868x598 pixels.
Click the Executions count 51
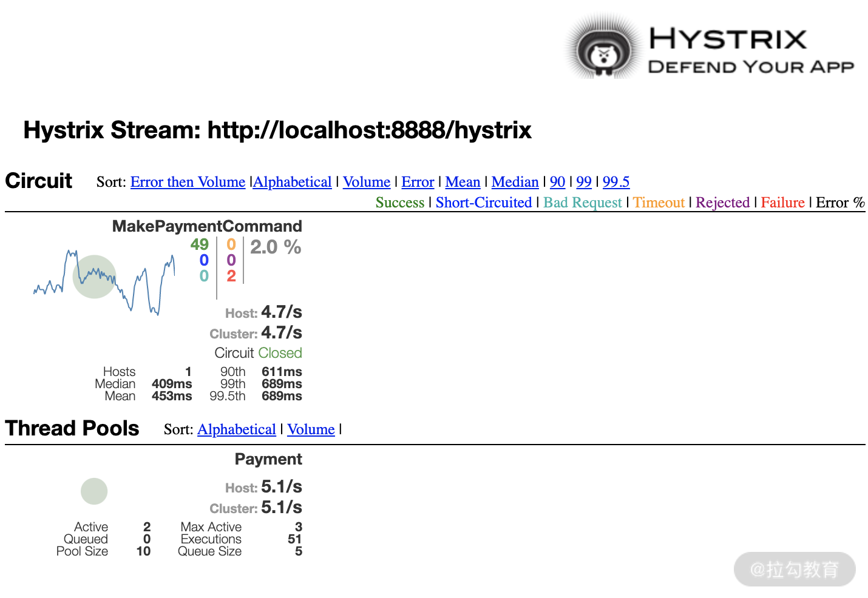click(x=295, y=539)
